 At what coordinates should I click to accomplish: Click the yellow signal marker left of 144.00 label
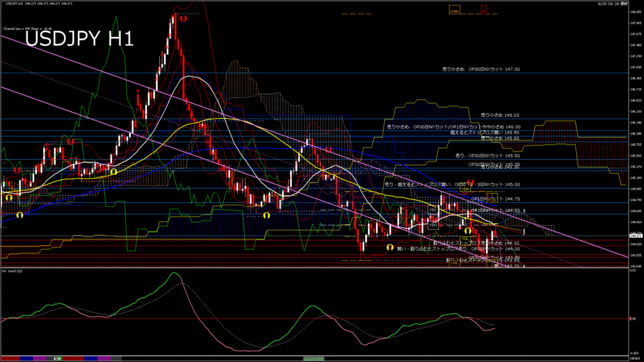click(x=390, y=248)
